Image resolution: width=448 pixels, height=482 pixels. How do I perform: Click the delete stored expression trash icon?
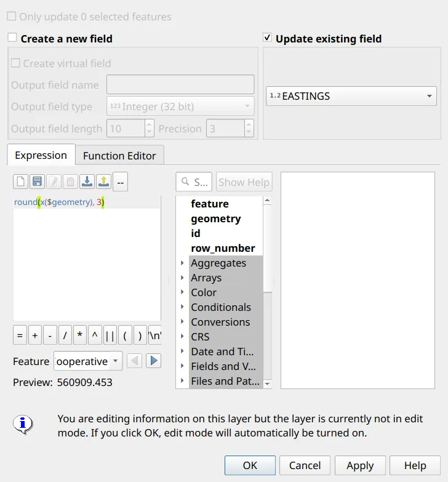tap(70, 182)
